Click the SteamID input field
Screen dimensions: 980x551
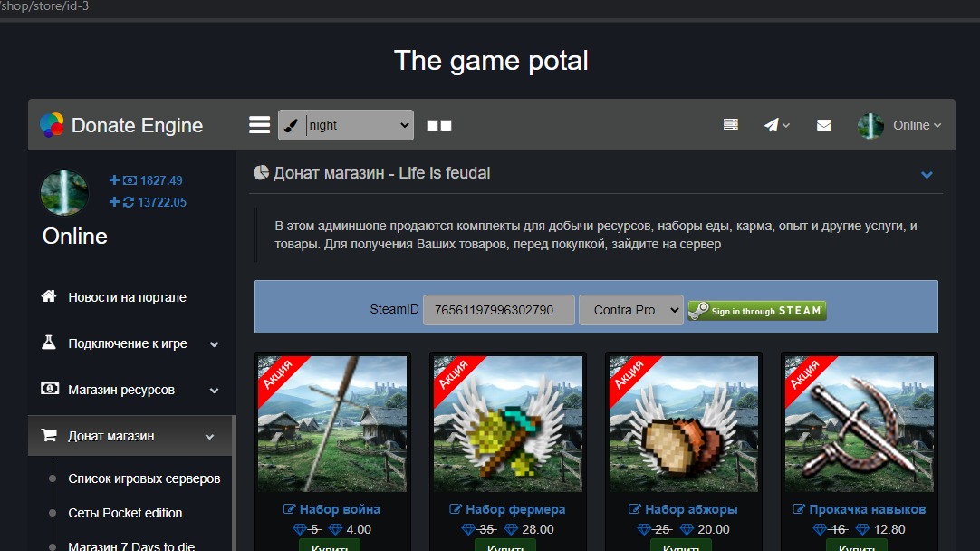499,310
